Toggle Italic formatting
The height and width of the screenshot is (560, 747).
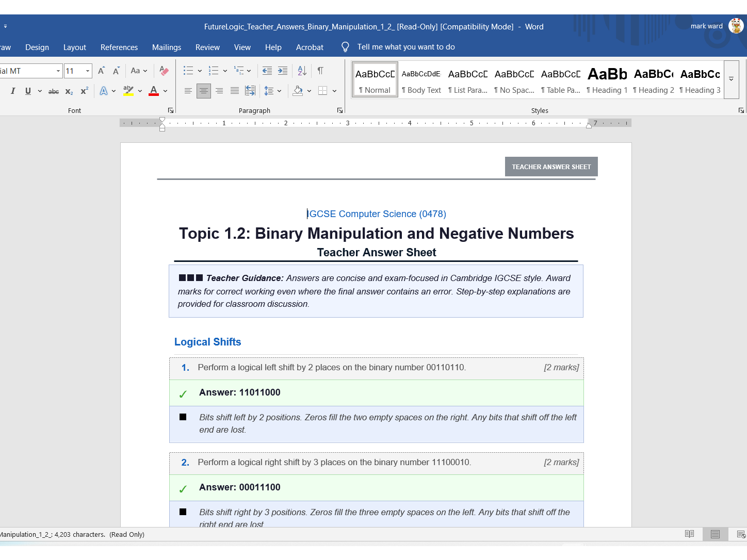point(13,91)
